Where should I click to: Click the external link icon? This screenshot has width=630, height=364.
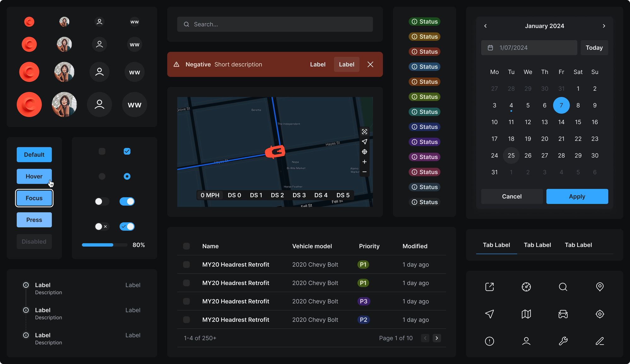(x=490, y=287)
